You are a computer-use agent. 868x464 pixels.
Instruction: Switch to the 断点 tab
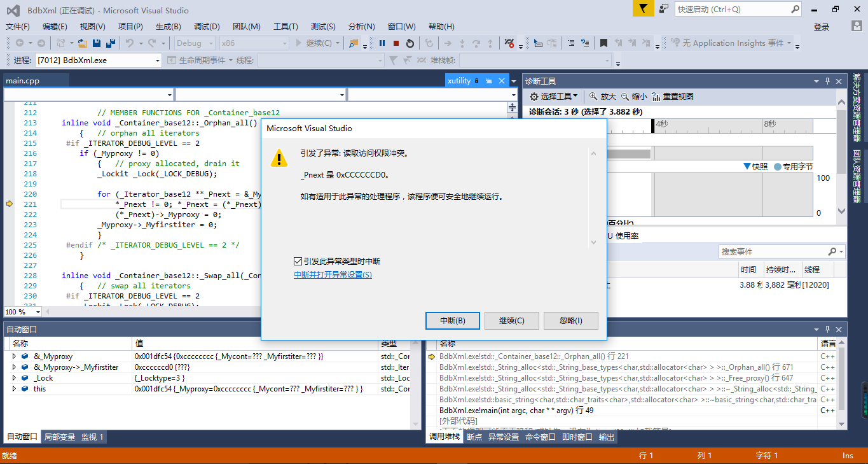474,437
